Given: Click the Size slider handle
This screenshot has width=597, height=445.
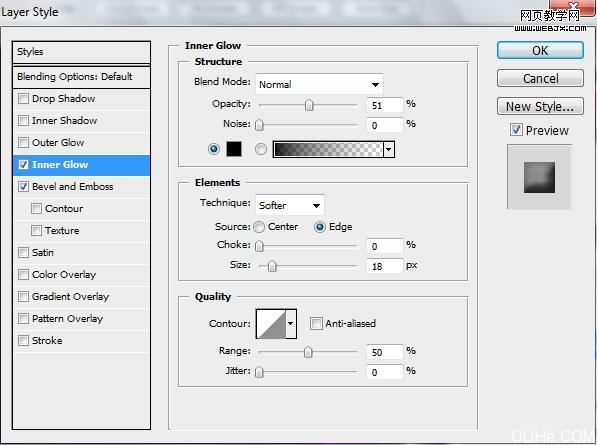Looking at the screenshot, I should point(272,266).
